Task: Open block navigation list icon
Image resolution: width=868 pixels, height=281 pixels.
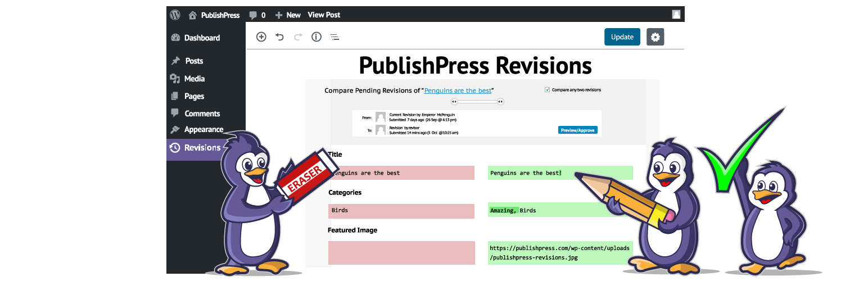Action: (x=334, y=38)
